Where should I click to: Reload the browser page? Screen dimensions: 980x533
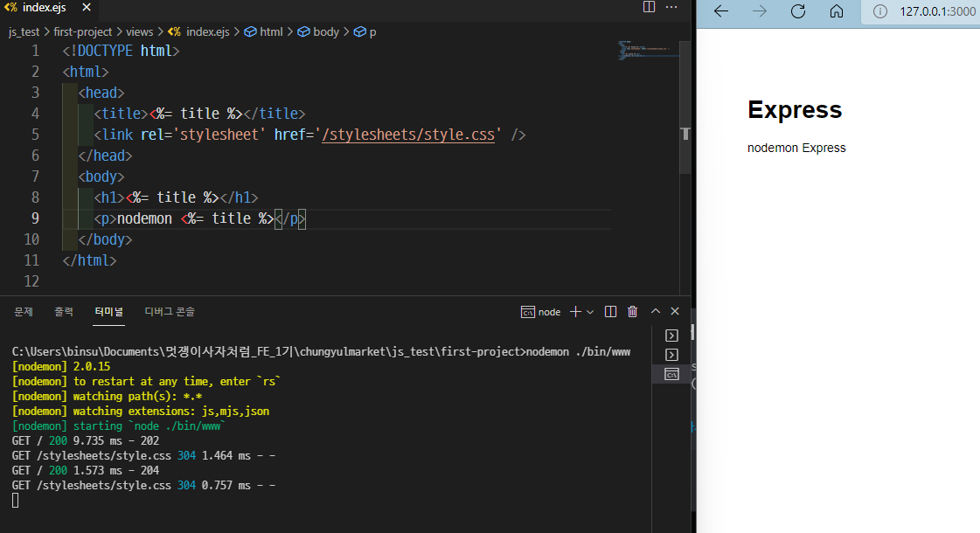tap(798, 11)
